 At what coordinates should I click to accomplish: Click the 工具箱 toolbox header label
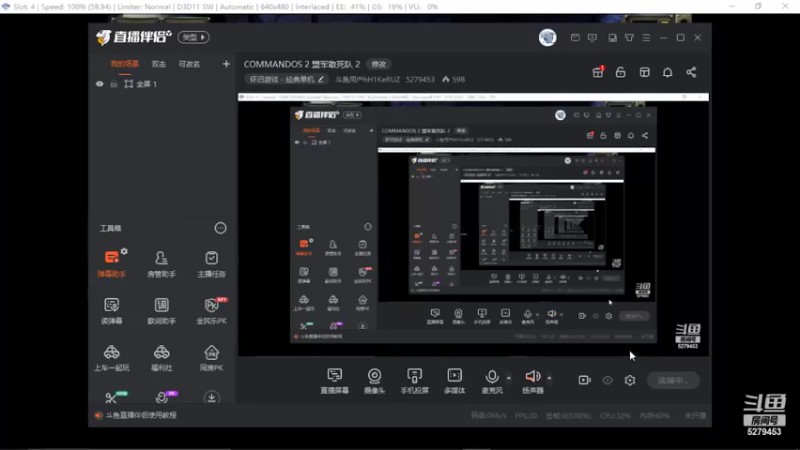click(x=111, y=228)
